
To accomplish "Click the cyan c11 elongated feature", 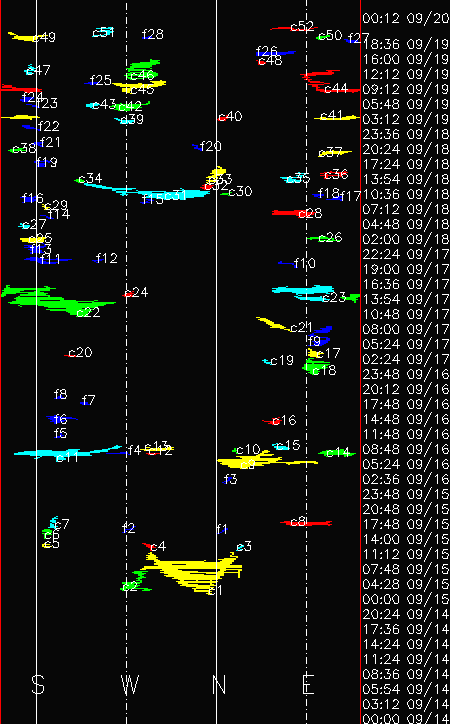I will click(69, 452).
